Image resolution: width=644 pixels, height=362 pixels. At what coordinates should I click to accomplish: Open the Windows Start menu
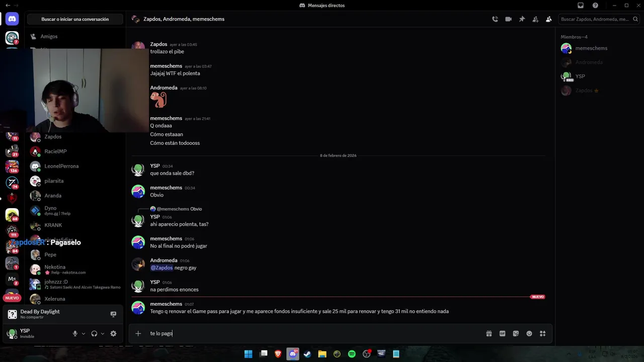(248, 354)
